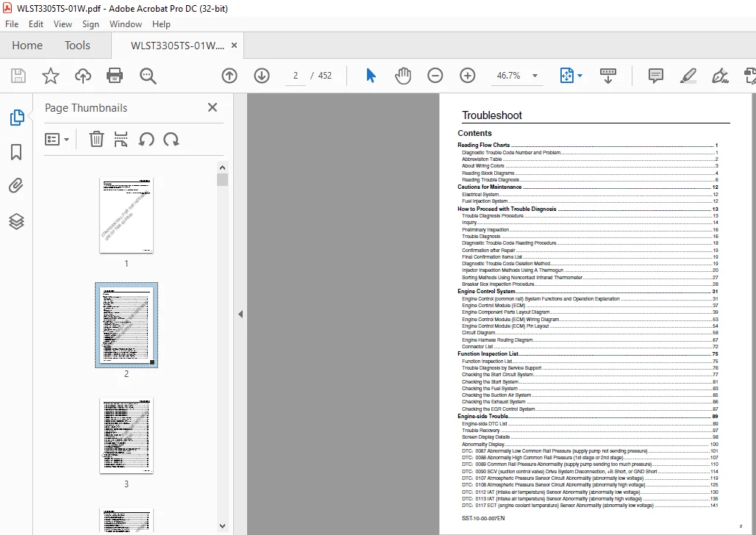Open the Window menu
Screen dimensions: 756x535
click(125, 24)
